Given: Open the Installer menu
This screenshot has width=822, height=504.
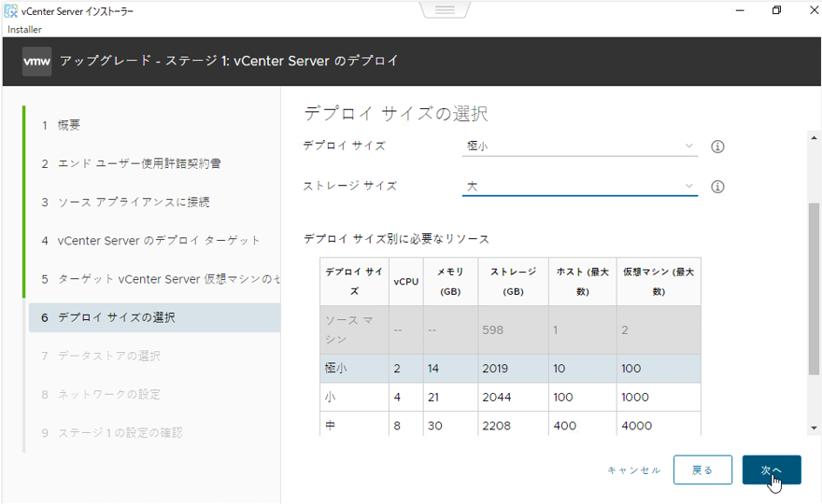Looking at the screenshot, I should (x=25, y=29).
